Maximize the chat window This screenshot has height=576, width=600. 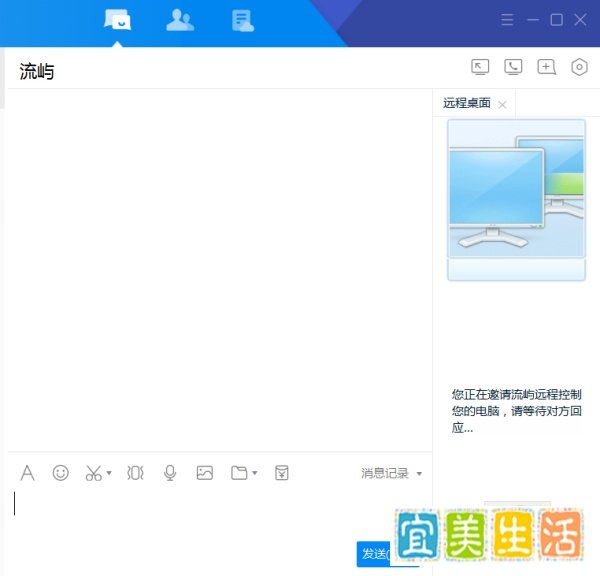coord(556,20)
